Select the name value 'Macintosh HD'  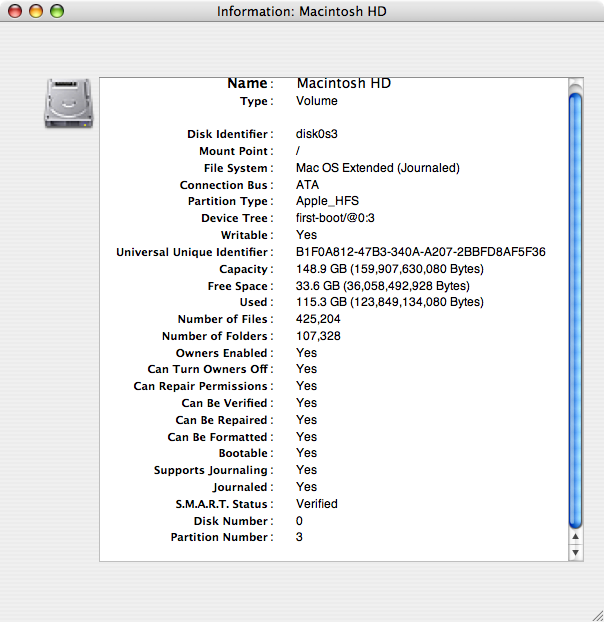pyautogui.click(x=344, y=83)
